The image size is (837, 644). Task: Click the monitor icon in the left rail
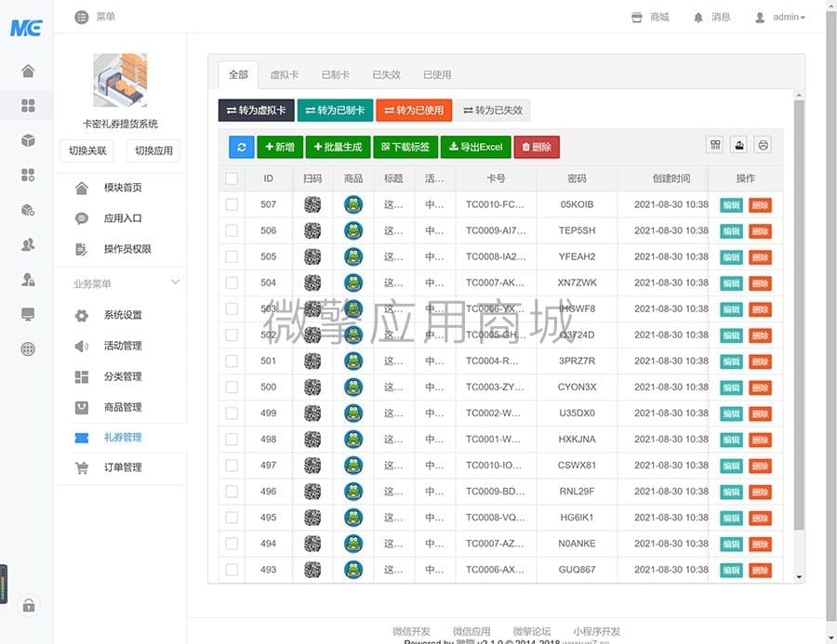pyautogui.click(x=28, y=314)
